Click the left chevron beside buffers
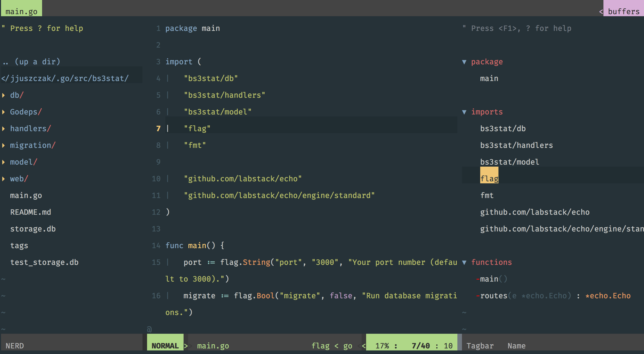 [601, 12]
